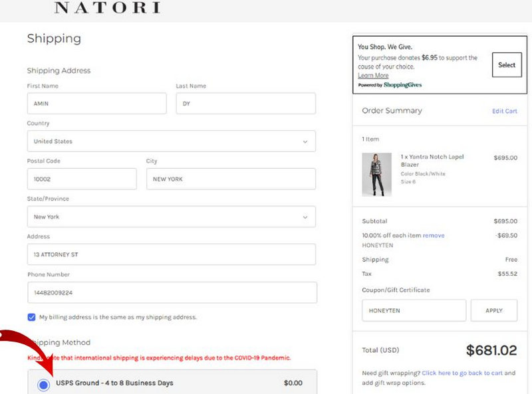Click the go back to cart link
The height and width of the screenshot is (394, 532).
[x=462, y=373]
